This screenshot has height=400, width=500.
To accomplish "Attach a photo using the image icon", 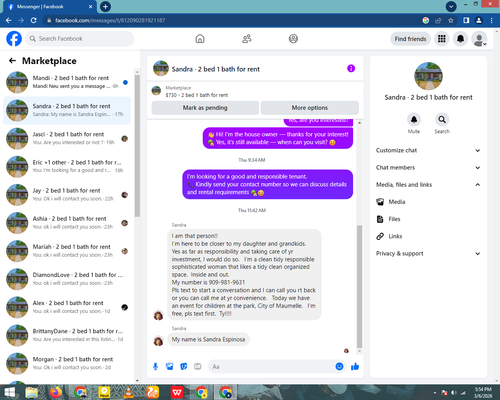I will [x=170, y=367].
